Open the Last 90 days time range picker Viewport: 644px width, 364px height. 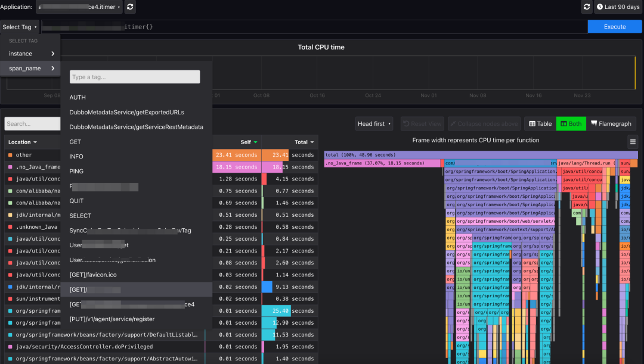(x=618, y=7)
